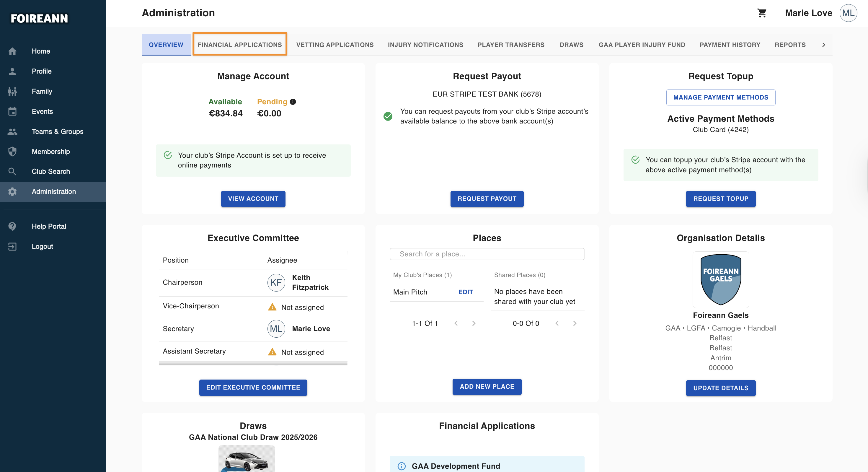Open the shopping cart icon
Image resolution: width=868 pixels, height=472 pixels.
click(762, 13)
